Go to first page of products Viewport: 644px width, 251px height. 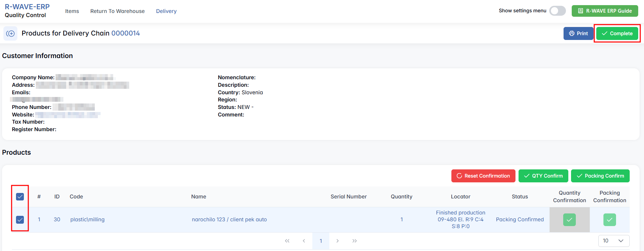coord(287,241)
